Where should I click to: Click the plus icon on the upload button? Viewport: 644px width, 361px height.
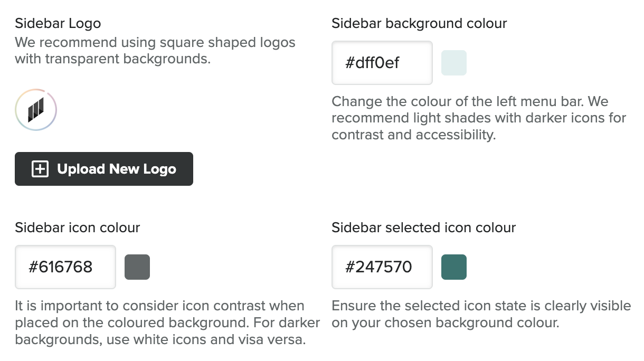[40, 169]
